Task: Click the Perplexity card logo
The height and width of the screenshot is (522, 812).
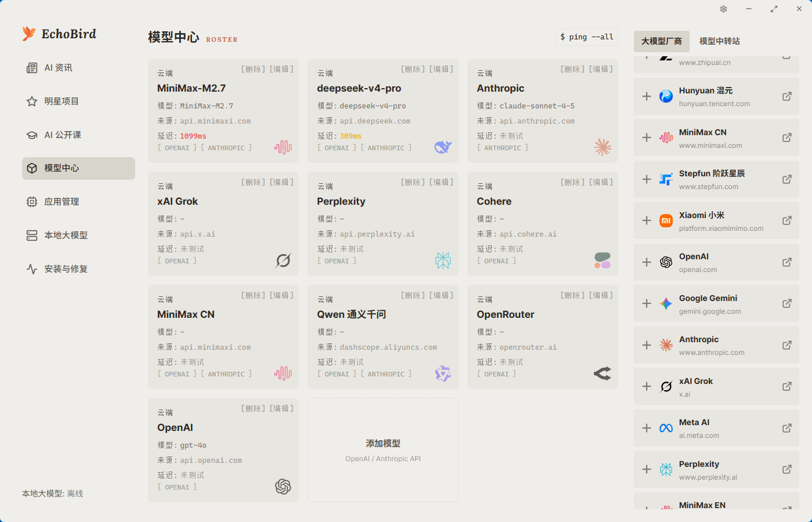Action: 443,260
